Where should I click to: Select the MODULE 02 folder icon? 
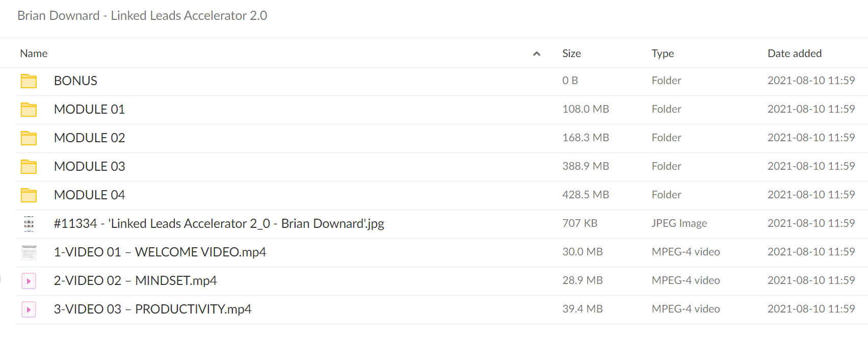[x=29, y=138]
